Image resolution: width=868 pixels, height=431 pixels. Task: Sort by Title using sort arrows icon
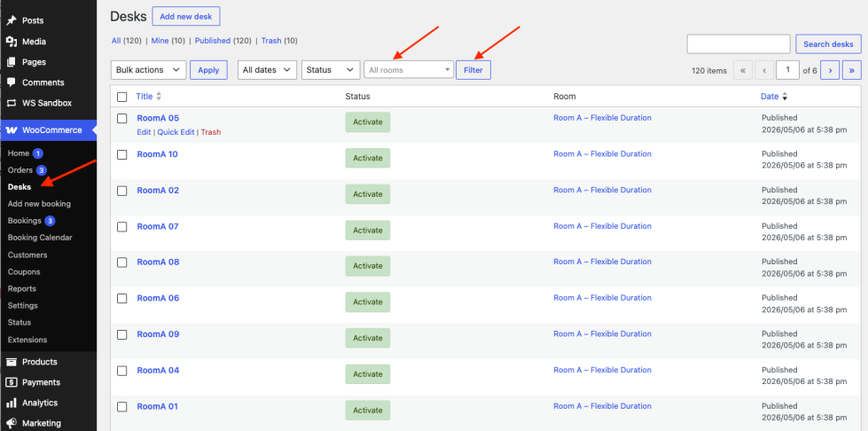(159, 97)
